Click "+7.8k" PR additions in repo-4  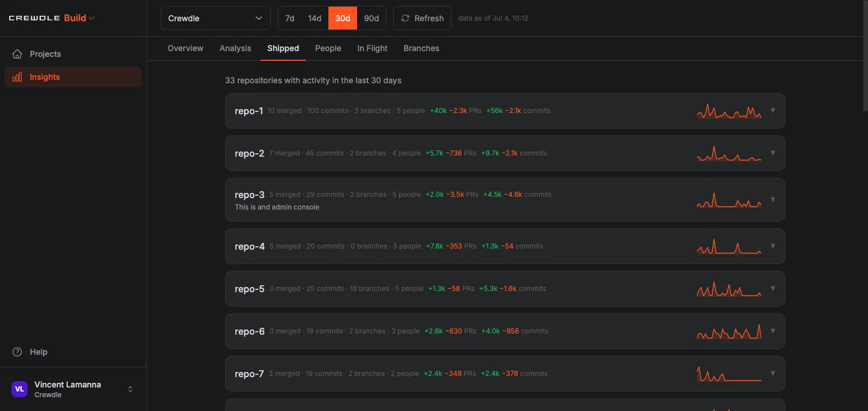pyautogui.click(x=435, y=246)
